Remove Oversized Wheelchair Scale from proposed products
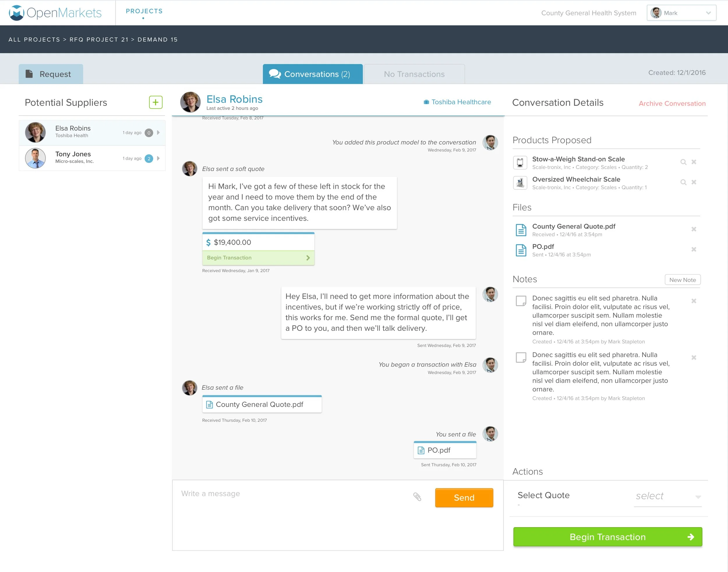Screen dimensions: 728x572 point(694,182)
